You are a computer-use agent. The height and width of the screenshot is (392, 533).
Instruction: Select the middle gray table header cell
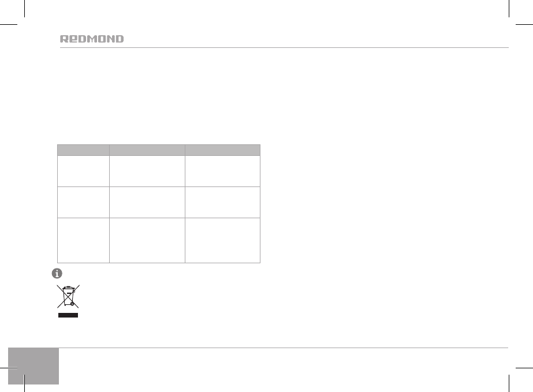pyautogui.click(x=147, y=150)
